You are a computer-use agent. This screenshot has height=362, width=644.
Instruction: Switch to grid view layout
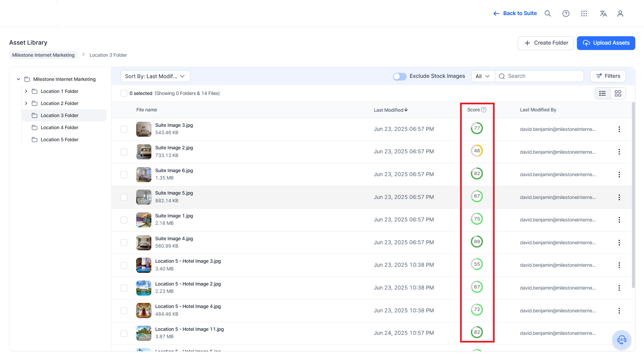618,93
